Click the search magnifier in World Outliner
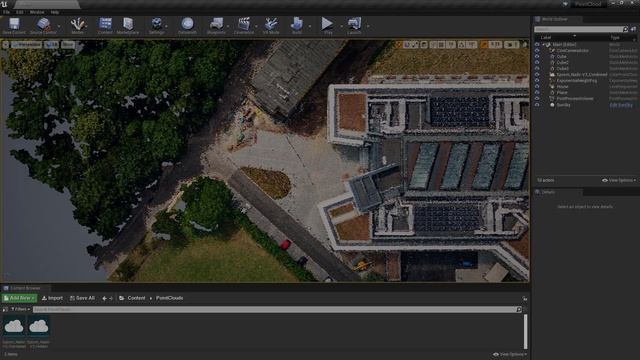The width and height of the screenshot is (640, 360). click(x=625, y=29)
